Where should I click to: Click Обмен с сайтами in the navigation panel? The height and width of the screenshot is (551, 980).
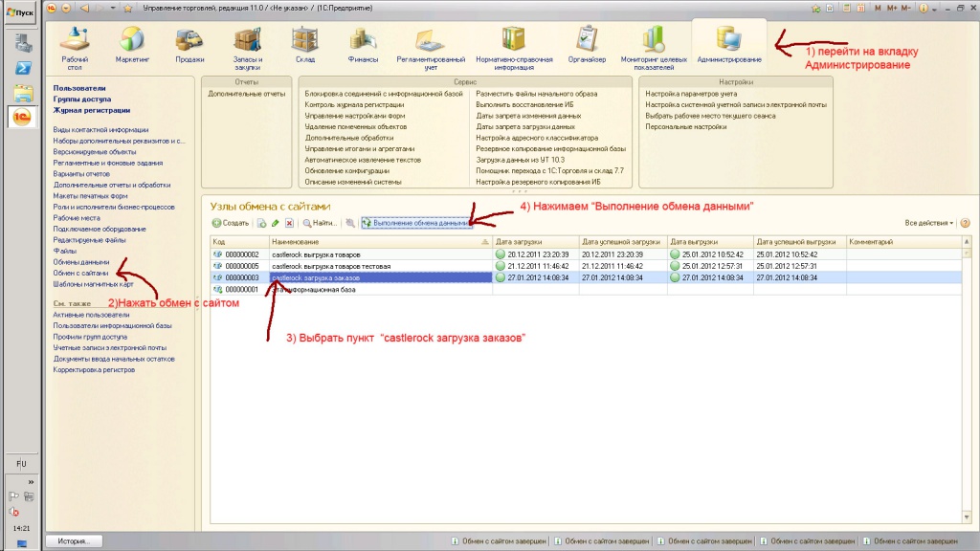(80, 273)
